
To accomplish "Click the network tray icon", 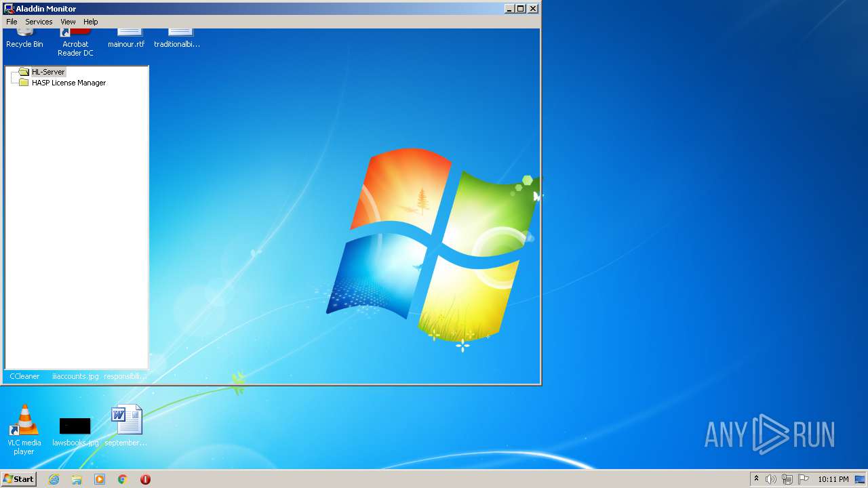I will (787, 479).
